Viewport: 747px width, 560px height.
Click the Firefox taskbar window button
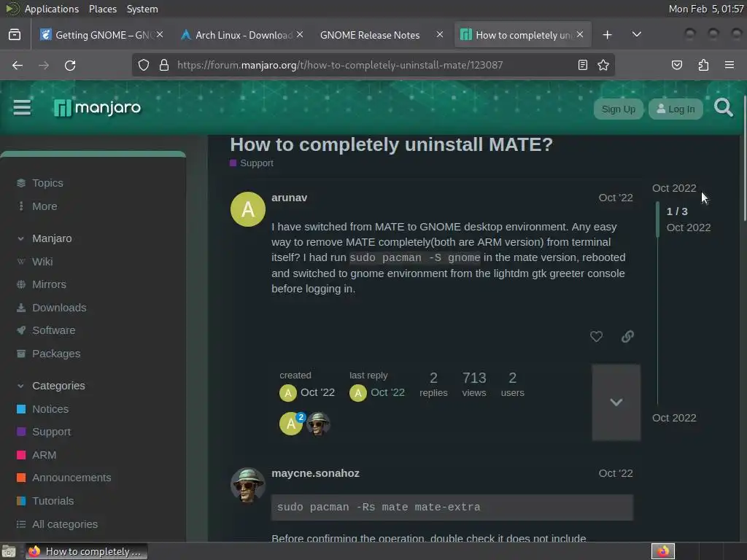(86, 551)
